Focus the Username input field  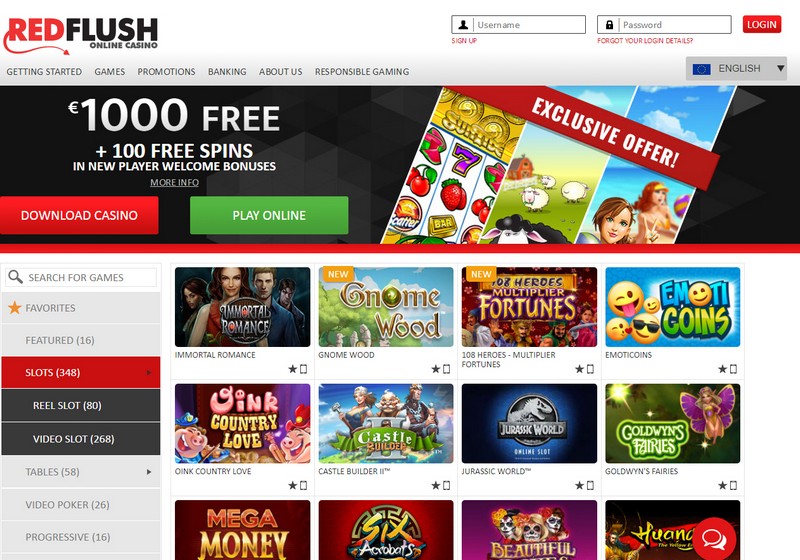click(518, 24)
